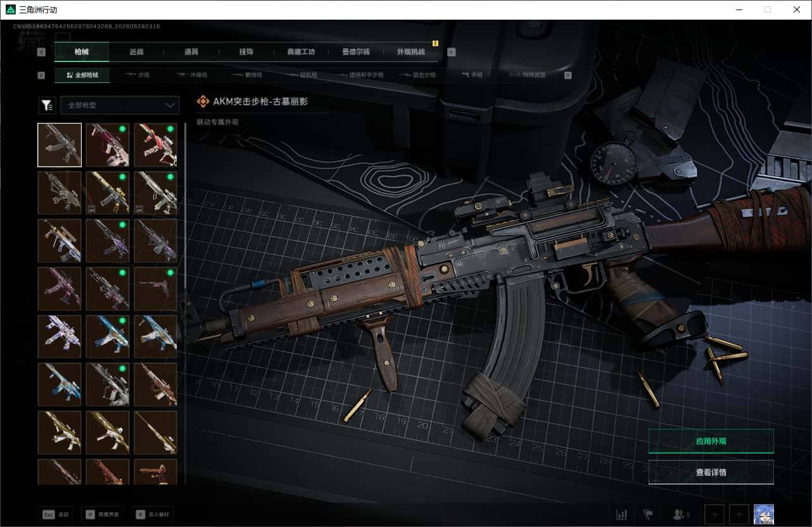The height and width of the screenshot is (527, 812).
Task: Select the 挂饰 charms tab
Action: (246, 52)
